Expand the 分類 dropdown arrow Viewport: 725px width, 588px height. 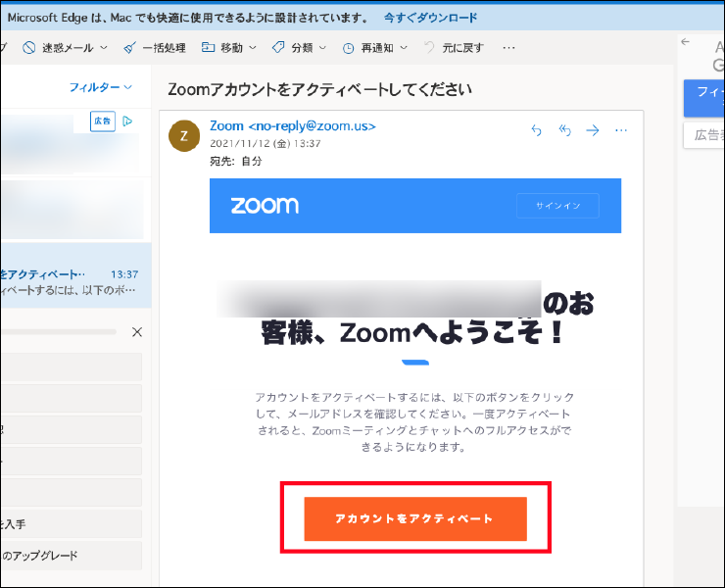[322, 48]
